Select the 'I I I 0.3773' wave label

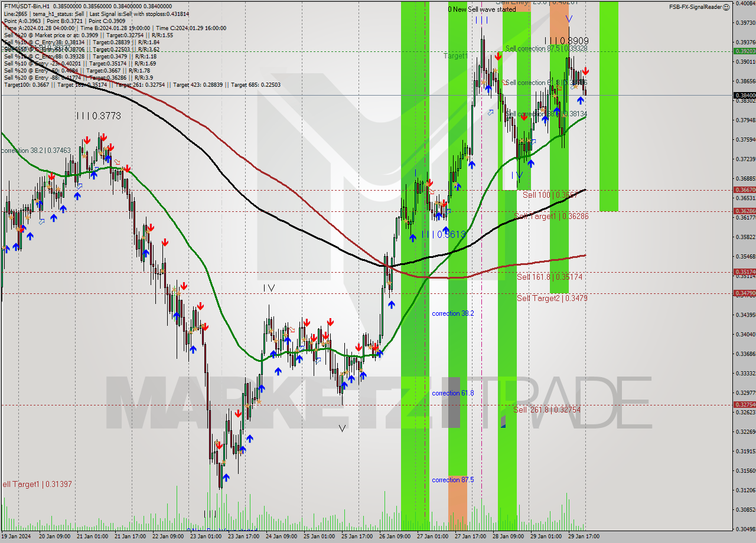(x=99, y=116)
